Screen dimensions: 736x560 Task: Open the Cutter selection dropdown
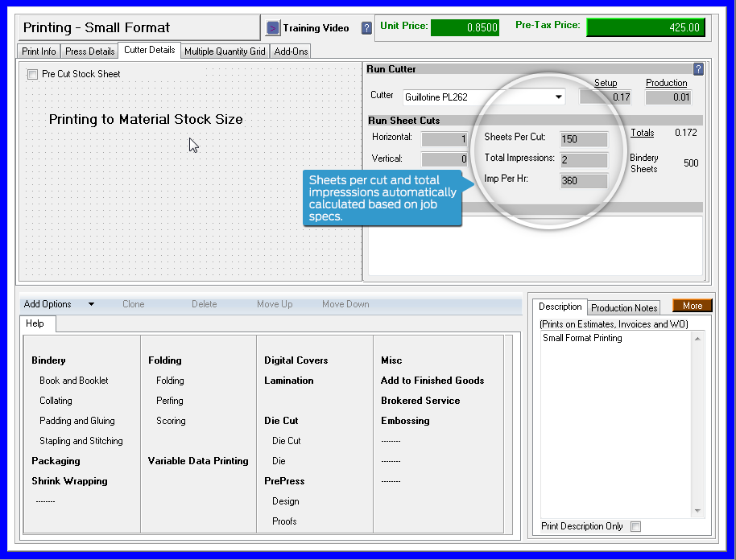tap(559, 97)
